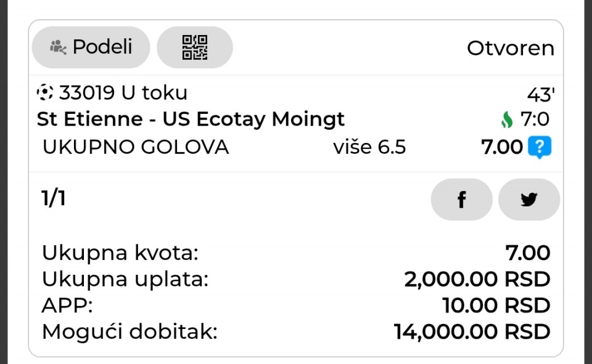
Task: Click the Ukupna kvota value 7.00
Action: 527,253
